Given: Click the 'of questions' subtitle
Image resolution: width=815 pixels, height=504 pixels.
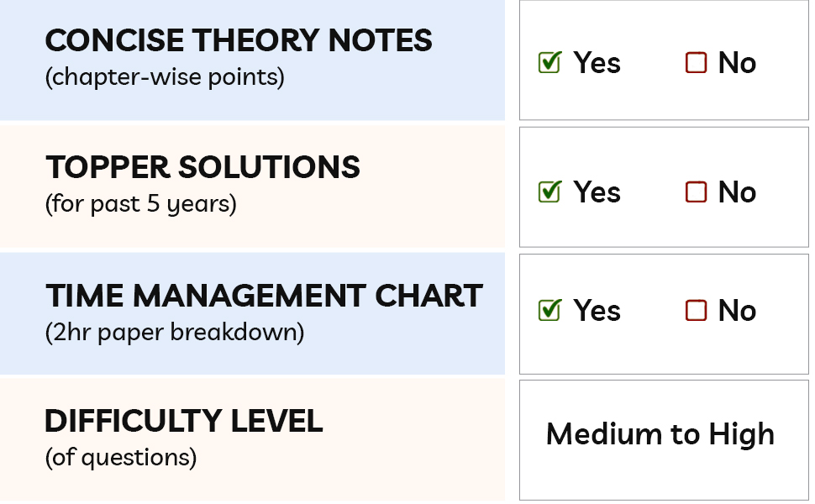Looking at the screenshot, I should tap(120, 457).
